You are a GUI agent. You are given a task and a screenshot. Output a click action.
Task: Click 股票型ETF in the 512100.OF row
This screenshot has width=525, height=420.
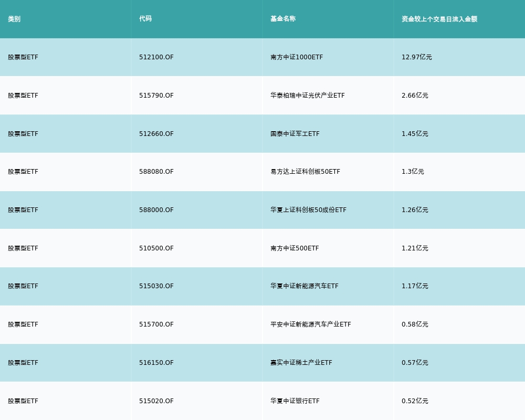pyautogui.click(x=23, y=57)
